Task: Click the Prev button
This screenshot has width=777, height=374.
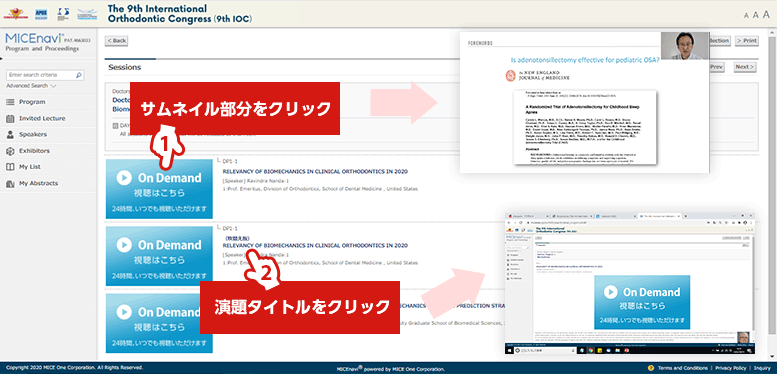Action: [717, 67]
